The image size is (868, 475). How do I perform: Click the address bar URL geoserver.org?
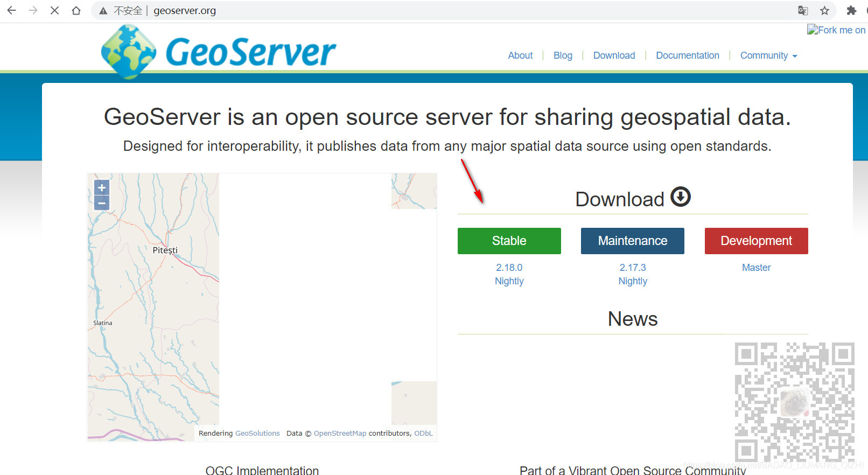[185, 11]
